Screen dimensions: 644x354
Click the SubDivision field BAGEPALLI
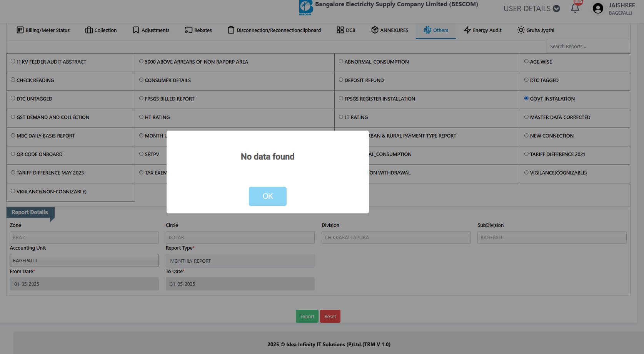(x=552, y=237)
